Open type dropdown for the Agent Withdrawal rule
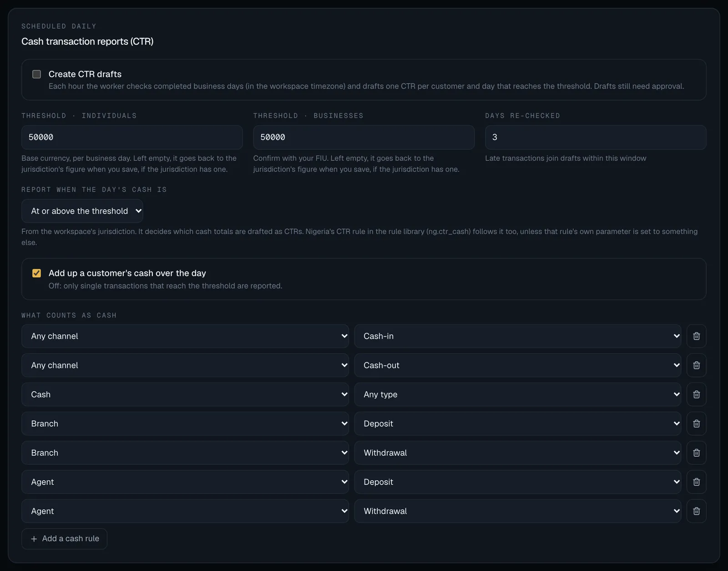728x571 pixels. pos(518,511)
